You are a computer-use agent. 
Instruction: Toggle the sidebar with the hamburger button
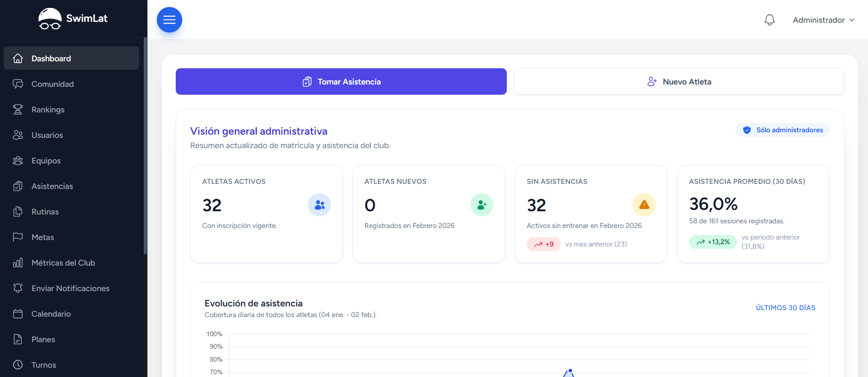point(169,20)
